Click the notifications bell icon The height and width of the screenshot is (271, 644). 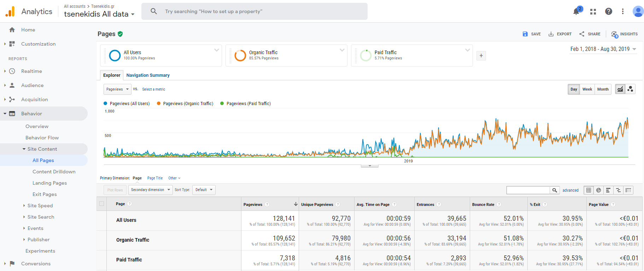(x=576, y=11)
